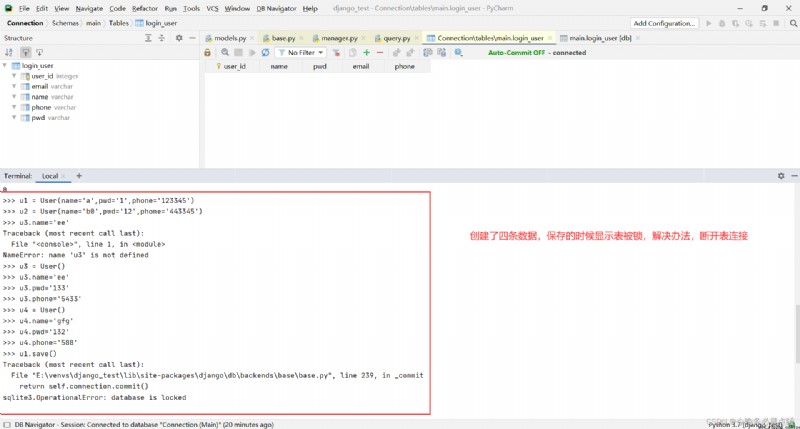Click the red clear-filter funnel icon
Viewport: 800px width, 429px height.
(336, 53)
